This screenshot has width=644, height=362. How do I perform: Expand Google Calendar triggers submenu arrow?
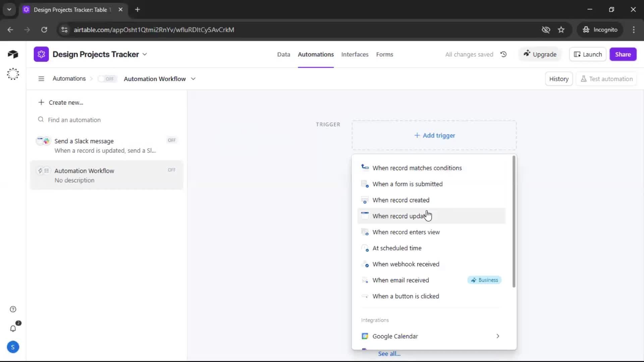click(498, 336)
